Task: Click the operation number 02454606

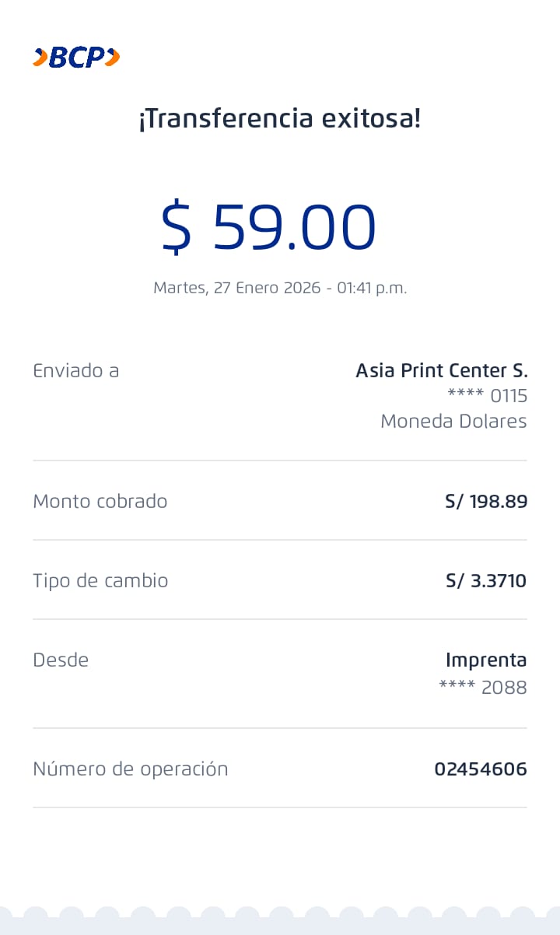Action: [x=481, y=769]
